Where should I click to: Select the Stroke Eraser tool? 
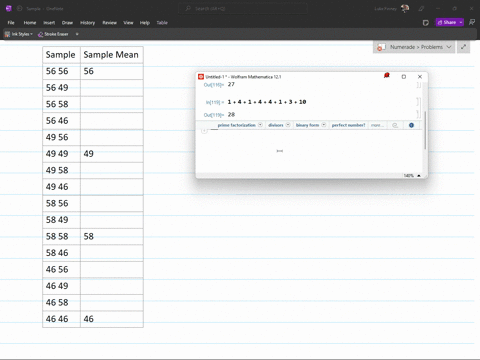tap(53, 34)
